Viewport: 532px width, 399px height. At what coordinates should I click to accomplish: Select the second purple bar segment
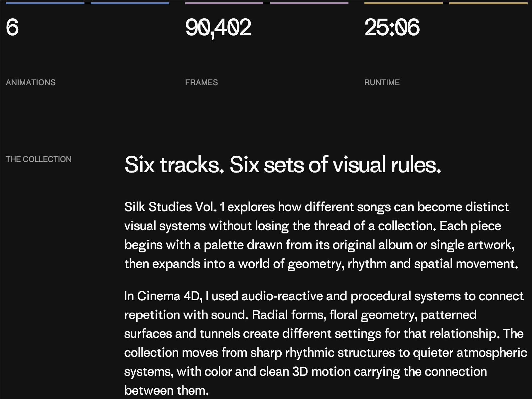pyautogui.click(x=309, y=3)
